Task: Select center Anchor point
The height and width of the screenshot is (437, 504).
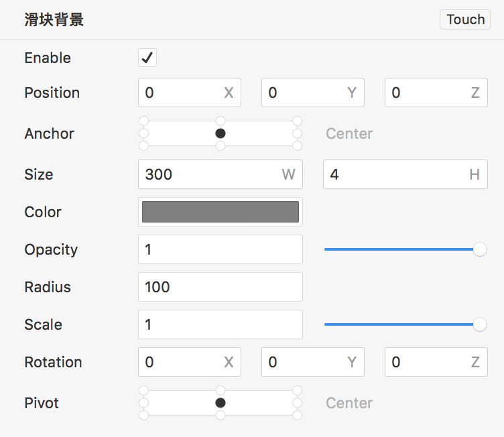Action: [x=220, y=133]
